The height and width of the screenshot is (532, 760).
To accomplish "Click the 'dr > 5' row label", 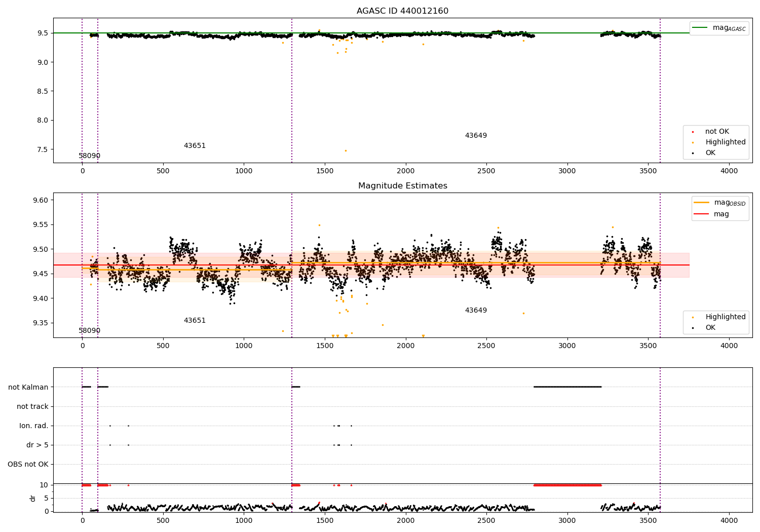I will point(37,445).
